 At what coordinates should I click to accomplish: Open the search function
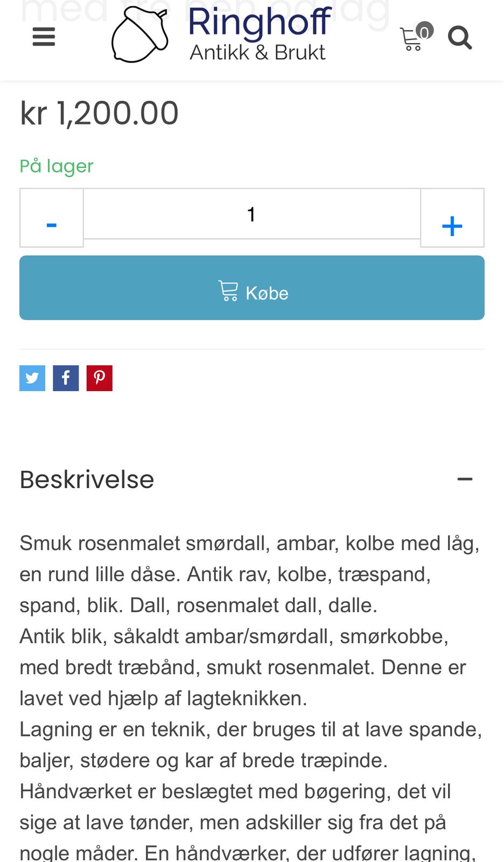tap(460, 38)
